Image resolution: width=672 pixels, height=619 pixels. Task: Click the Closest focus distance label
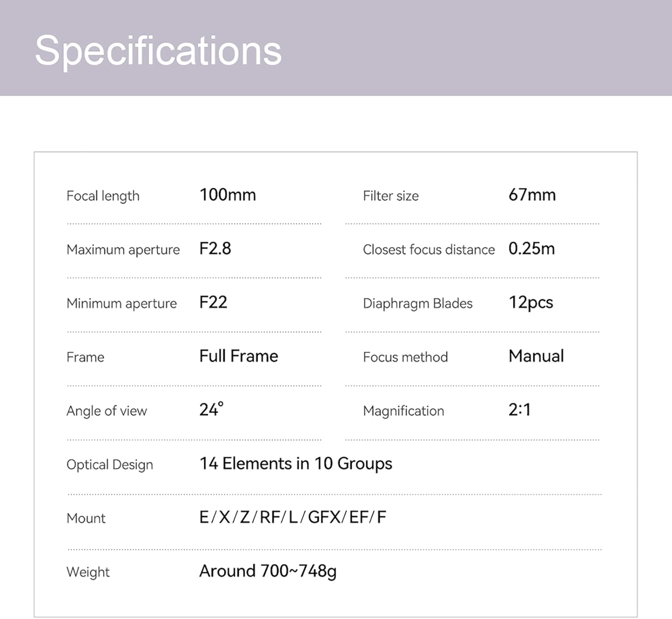pos(429,249)
